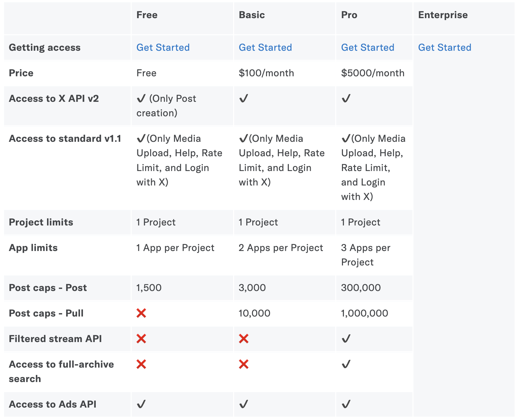Viewport: 524px width, 420px height.
Task: Click checkmark for Pro Filtered stream API
Action: click(x=346, y=339)
